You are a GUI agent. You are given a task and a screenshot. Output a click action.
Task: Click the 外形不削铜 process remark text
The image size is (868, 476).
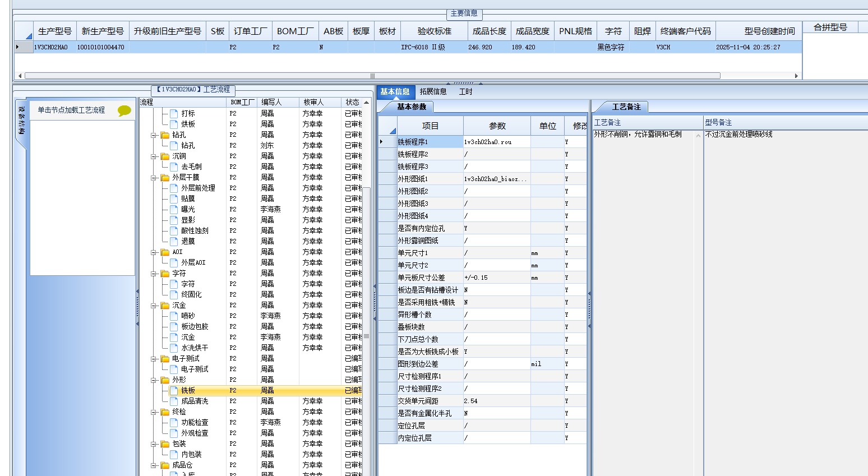pyautogui.click(x=638, y=135)
